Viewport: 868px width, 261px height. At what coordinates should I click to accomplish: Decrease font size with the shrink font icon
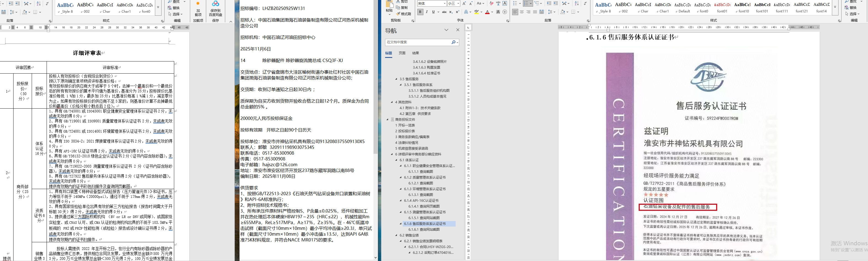click(x=471, y=3)
